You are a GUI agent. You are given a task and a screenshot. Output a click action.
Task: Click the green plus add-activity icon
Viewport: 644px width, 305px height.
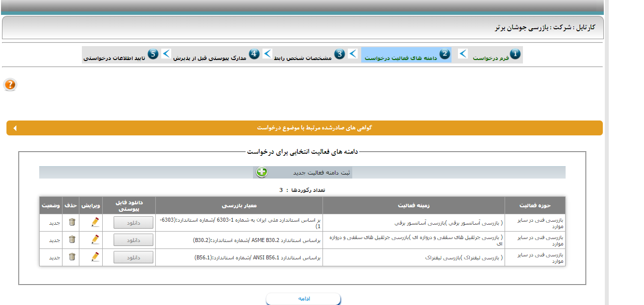click(x=261, y=172)
